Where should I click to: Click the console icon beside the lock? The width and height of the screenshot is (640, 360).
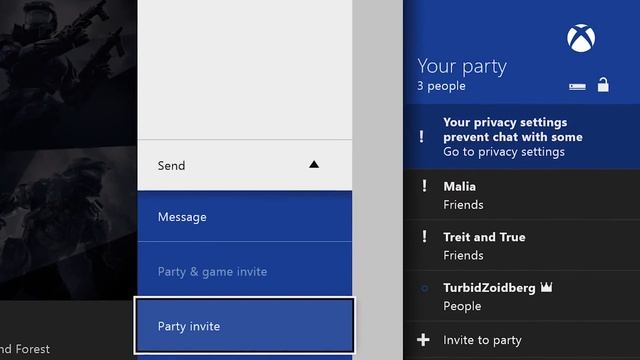(x=577, y=87)
